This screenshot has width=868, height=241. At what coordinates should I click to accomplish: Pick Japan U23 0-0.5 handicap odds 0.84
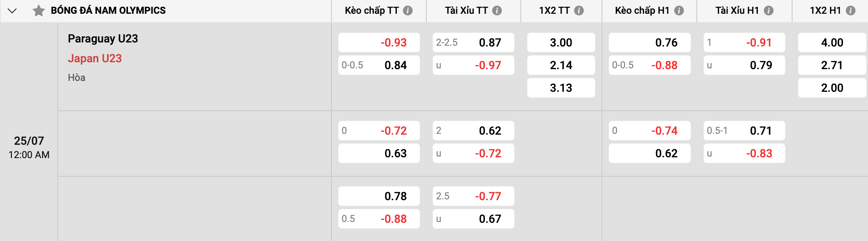(379, 65)
